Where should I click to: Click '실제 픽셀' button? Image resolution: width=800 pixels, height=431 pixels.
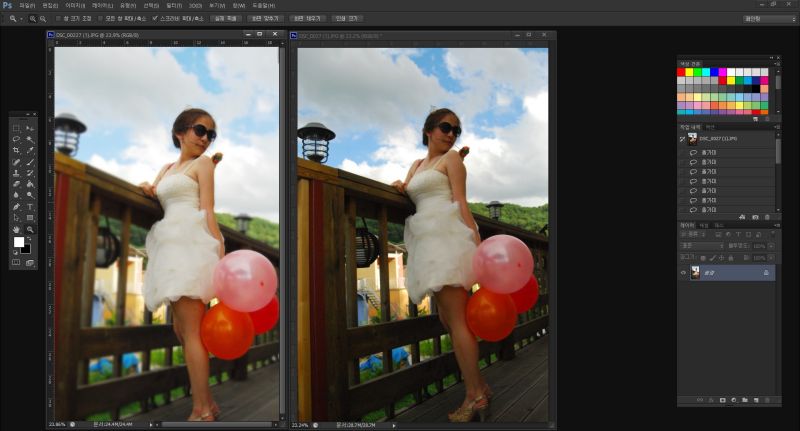click(x=225, y=18)
